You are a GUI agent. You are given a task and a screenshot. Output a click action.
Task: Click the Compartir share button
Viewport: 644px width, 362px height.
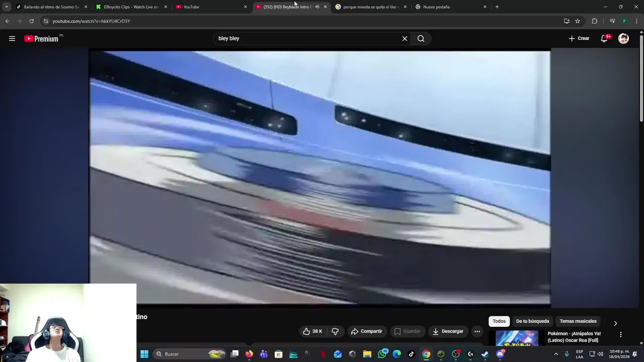[367, 331]
